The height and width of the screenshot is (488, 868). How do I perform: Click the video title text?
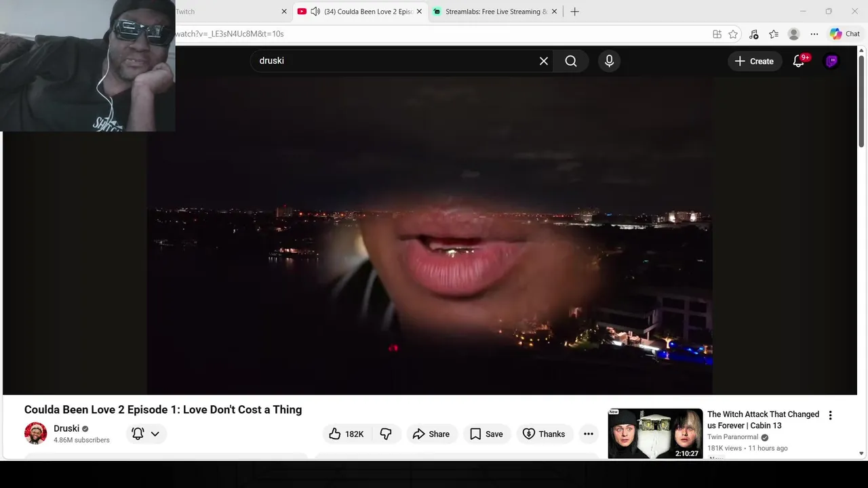click(163, 409)
